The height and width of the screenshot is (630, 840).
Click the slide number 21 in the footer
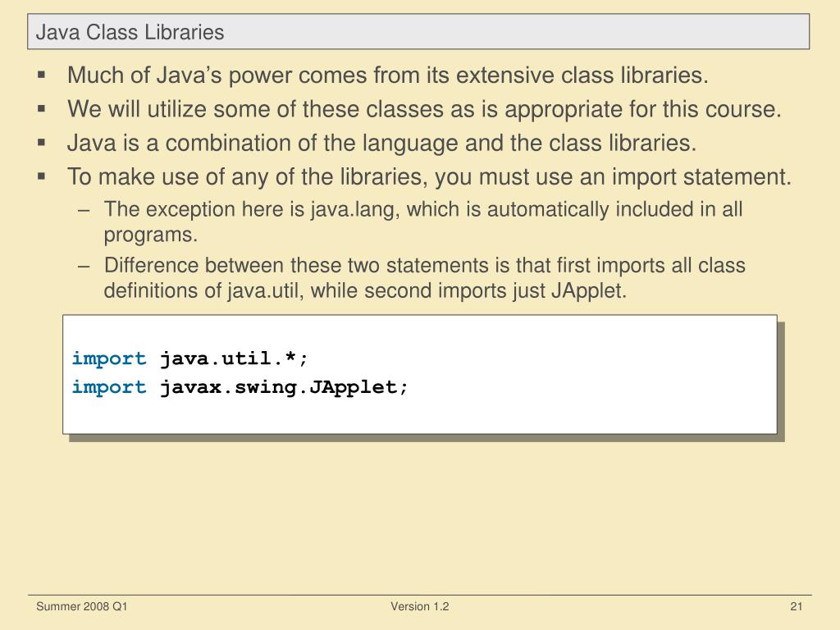click(796, 607)
